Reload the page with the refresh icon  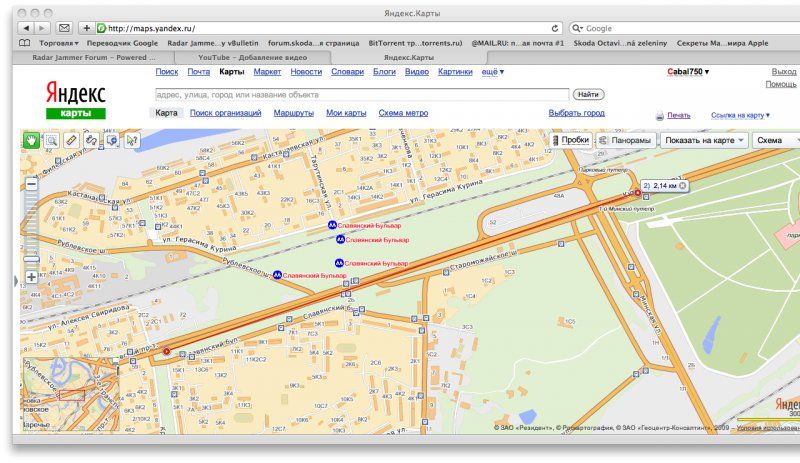tap(555, 29)
